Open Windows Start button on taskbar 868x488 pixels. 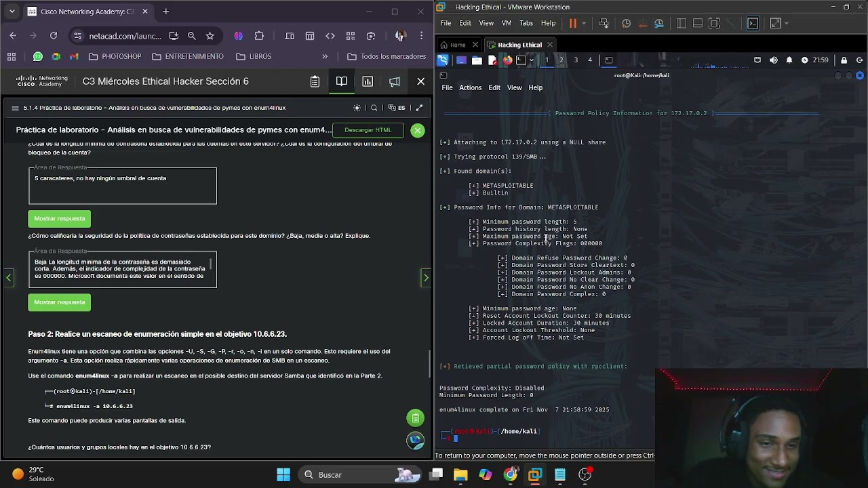click(283, 474)
